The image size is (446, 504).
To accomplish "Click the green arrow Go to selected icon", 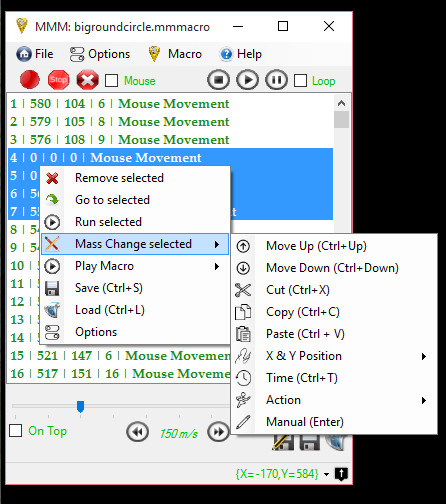I will point(52,200).
